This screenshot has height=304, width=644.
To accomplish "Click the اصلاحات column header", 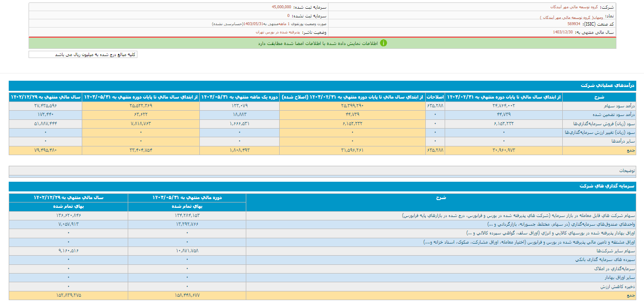I will coord(434,97).
